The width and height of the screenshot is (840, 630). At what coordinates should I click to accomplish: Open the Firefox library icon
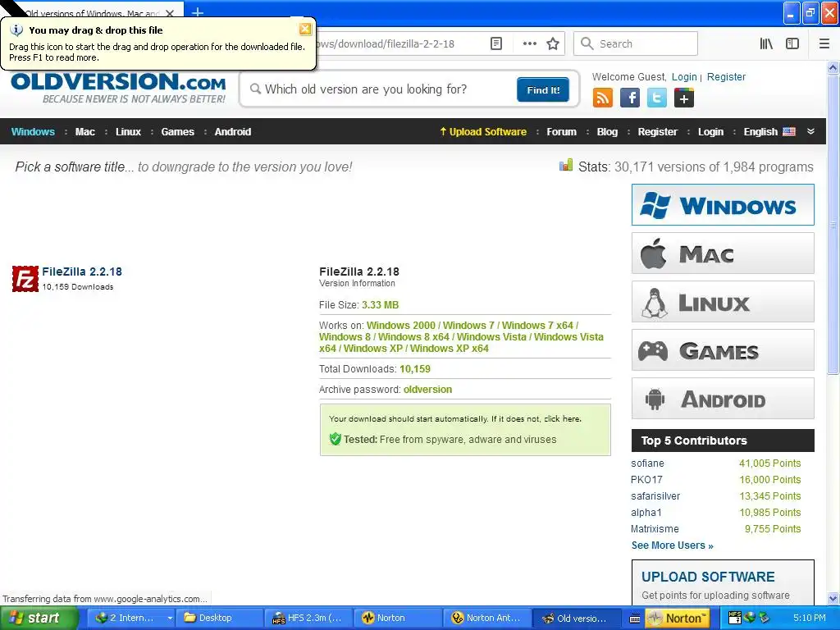click(x=766, y=43)
